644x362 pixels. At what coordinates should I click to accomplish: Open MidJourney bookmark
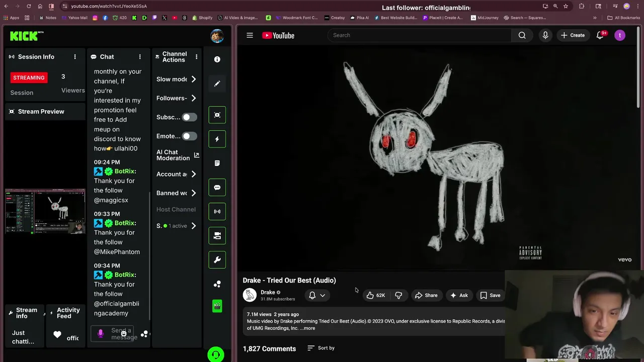pos(484,18)
